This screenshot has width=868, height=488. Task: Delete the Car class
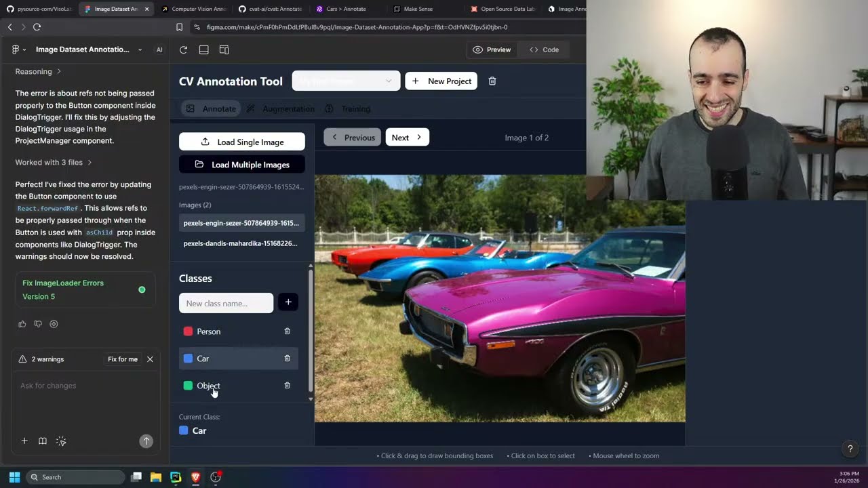(x=287, y=359)
